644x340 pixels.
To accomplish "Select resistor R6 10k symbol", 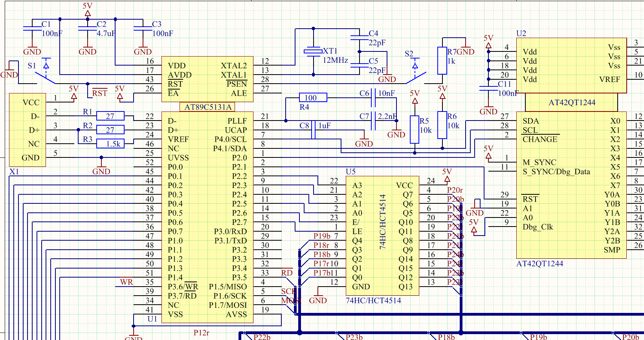I will [442, 125].
